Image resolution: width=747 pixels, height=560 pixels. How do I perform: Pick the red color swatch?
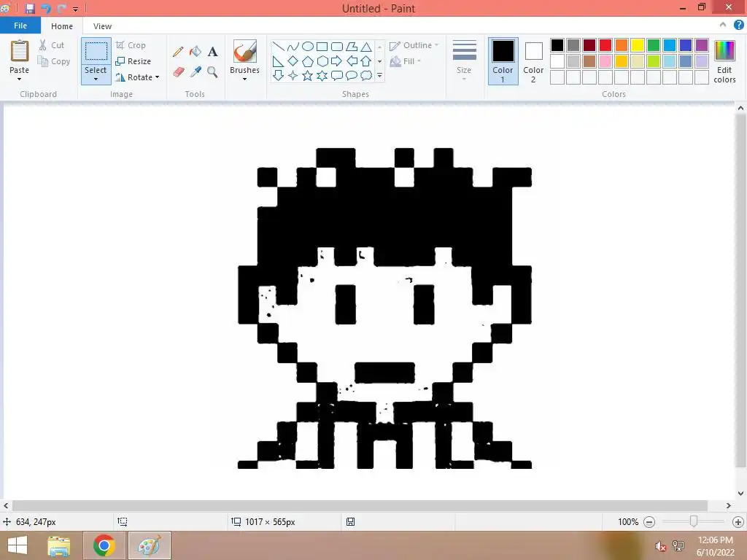click(x=605, y=45)
